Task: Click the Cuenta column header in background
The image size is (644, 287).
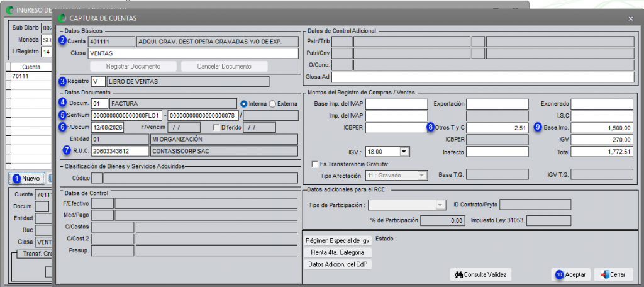Action: pyautogui.click(x=31, y=67)
